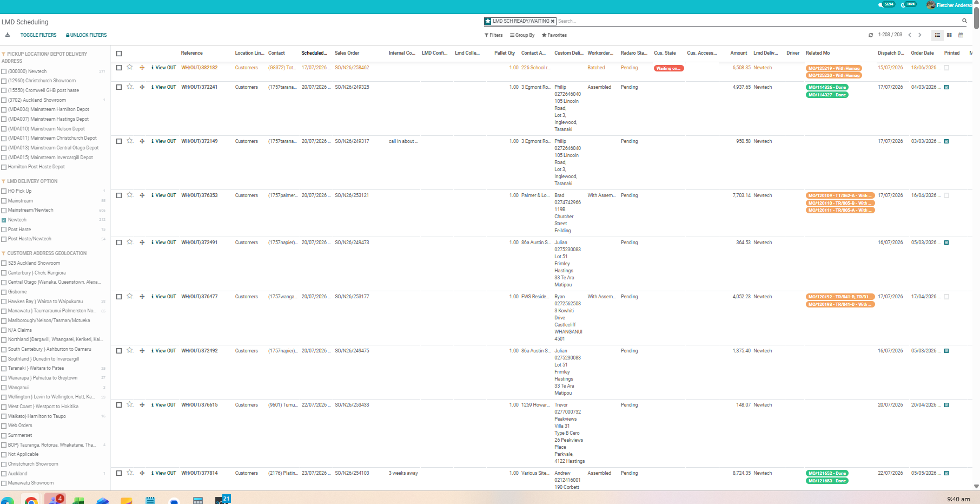
Task: Sort by the Sales Order column
Action: (347, 53)
